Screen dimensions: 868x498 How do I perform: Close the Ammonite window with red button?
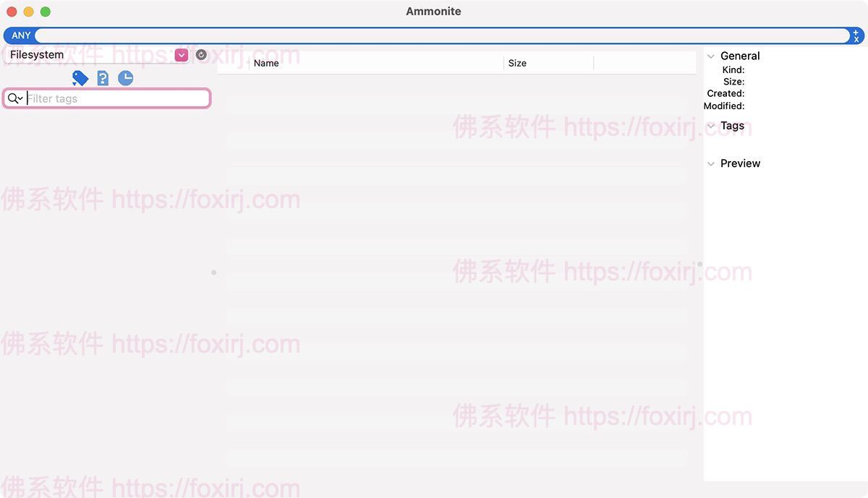click(12, 12)
